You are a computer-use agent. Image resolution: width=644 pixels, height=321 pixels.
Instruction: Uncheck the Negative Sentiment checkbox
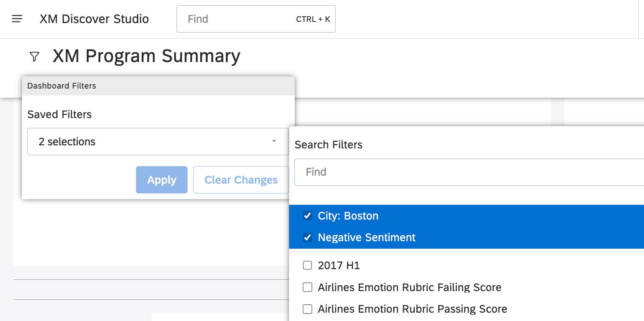tap(308, 237)
